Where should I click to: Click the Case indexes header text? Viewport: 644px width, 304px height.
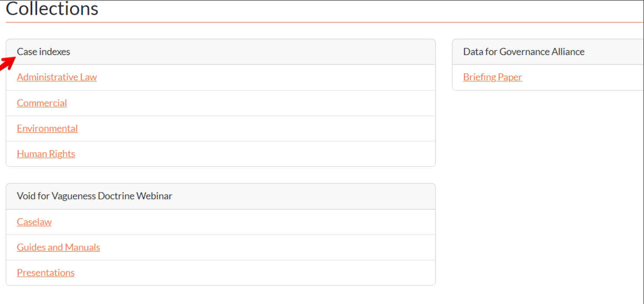(43, 52)
